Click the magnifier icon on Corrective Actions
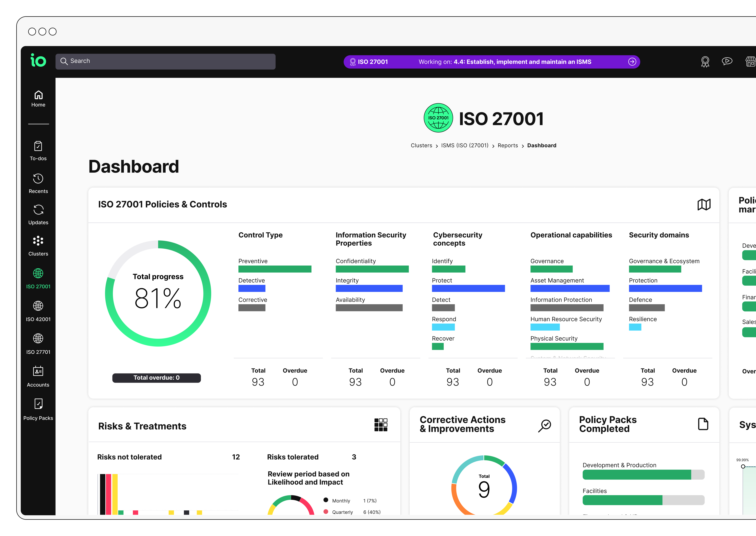Screen dimensions: 756x536 [544, 425]
